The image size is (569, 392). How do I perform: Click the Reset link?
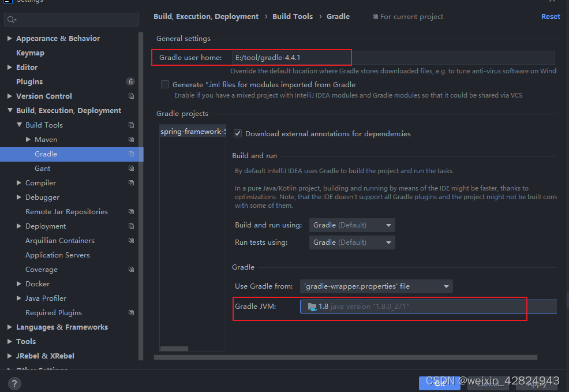(551, 17)
